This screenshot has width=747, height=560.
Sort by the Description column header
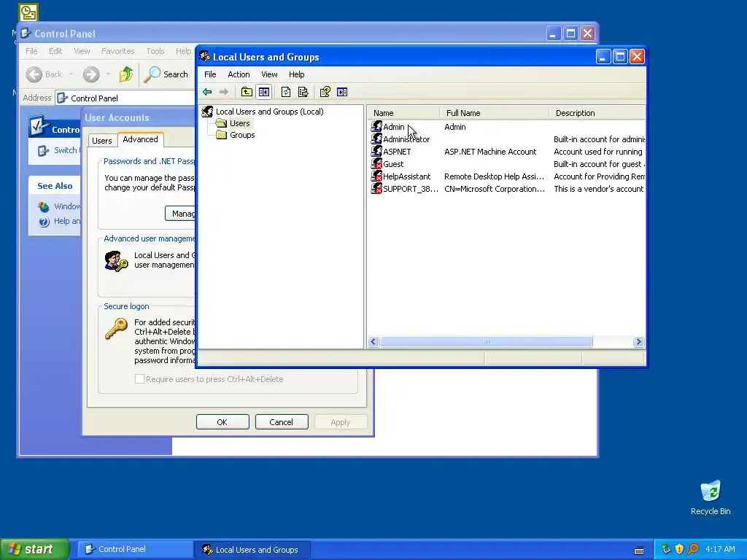point(597,113)
